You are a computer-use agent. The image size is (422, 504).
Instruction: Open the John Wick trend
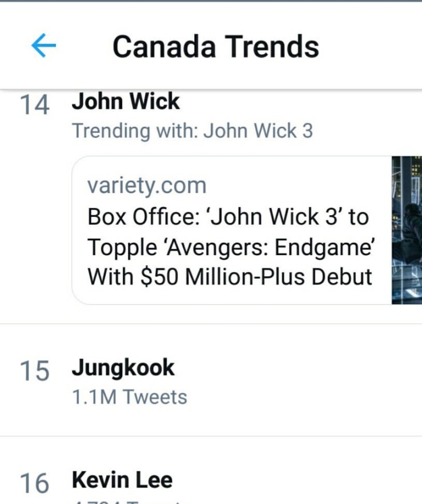click(126, 102)
